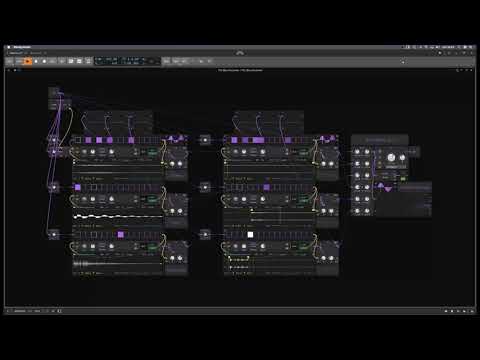Click the record button in the transport bar
480x360 pixels.
[44, 61]
